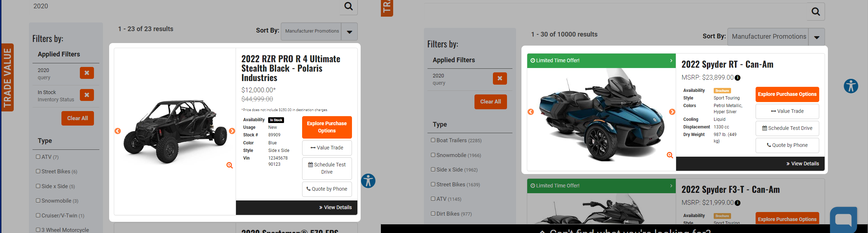868x233 pixels.
Task: Check the Boat Trailers (2285) filter
Action: coord(433,140)
